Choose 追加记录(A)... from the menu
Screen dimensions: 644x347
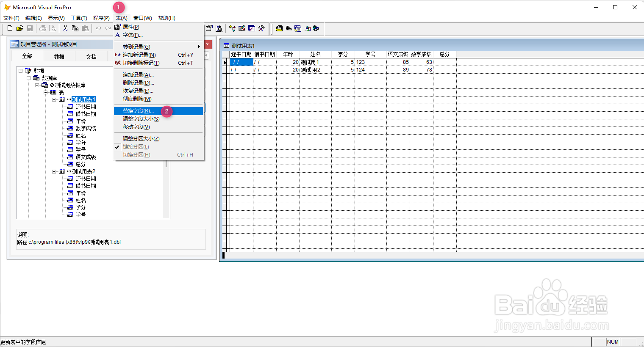158,74
